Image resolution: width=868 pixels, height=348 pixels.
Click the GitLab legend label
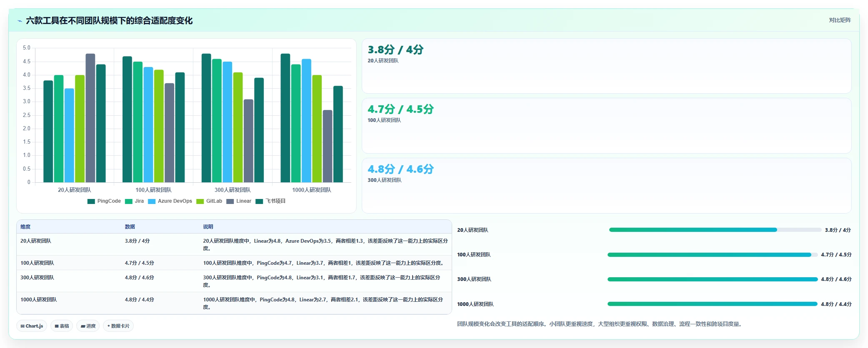(x=214, y=201)
